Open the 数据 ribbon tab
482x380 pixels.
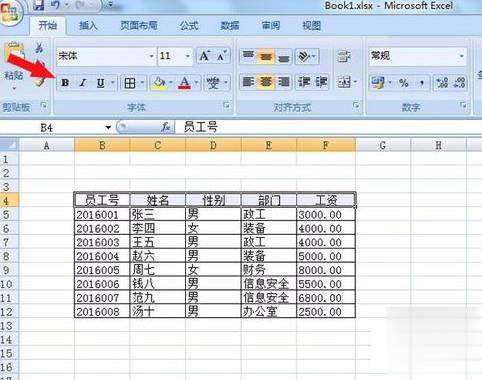[x=230, y=25]
